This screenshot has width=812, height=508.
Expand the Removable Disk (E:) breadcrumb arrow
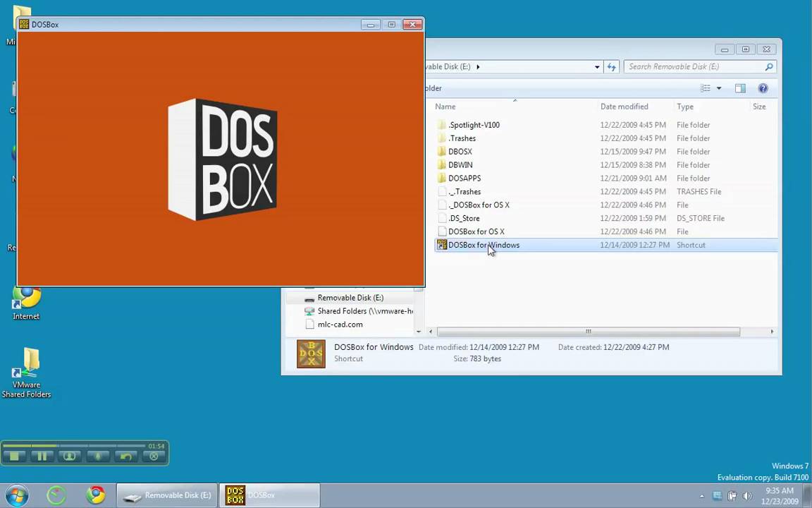tap(478, 66)
